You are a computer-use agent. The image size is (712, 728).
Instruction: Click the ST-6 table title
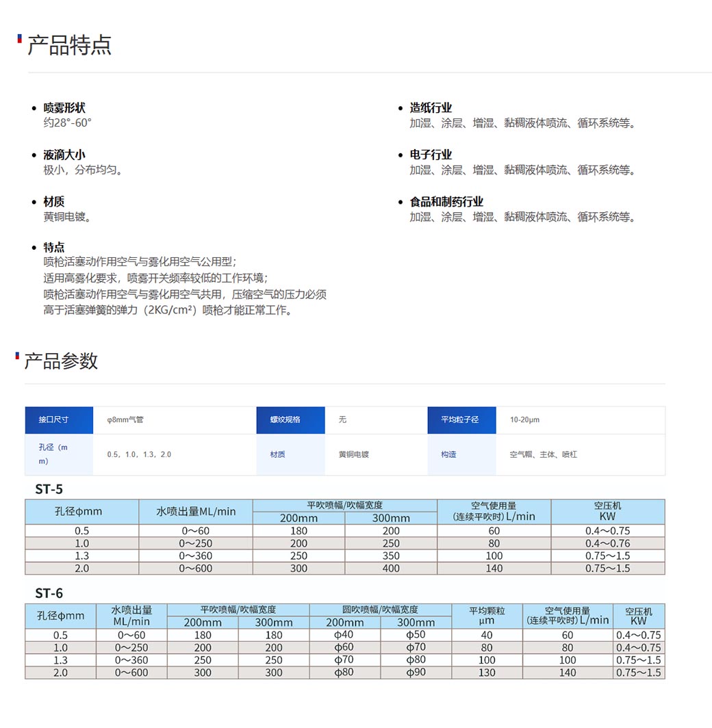(x=49, y=593)
